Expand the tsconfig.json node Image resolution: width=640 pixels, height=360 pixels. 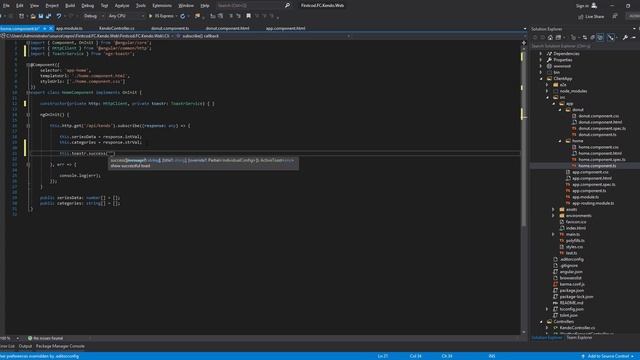click(x=547, y=309)
